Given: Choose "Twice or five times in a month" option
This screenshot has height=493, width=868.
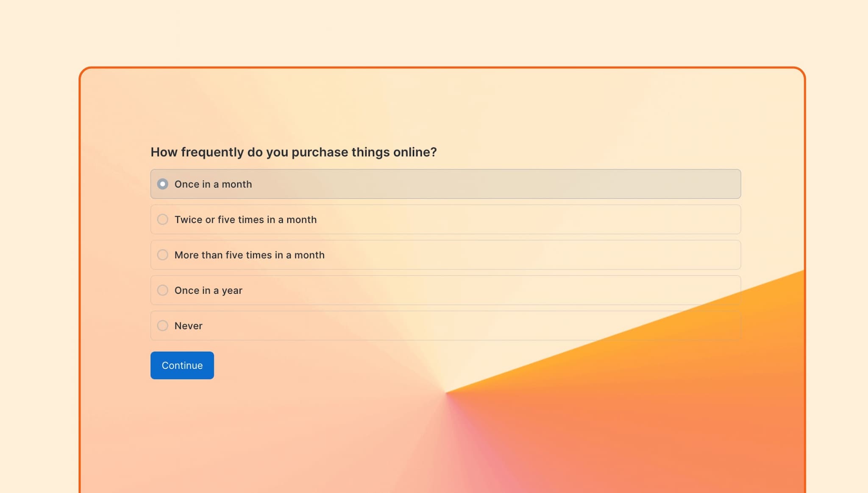Looking at the screenshot, I should (x=162, y=220).
